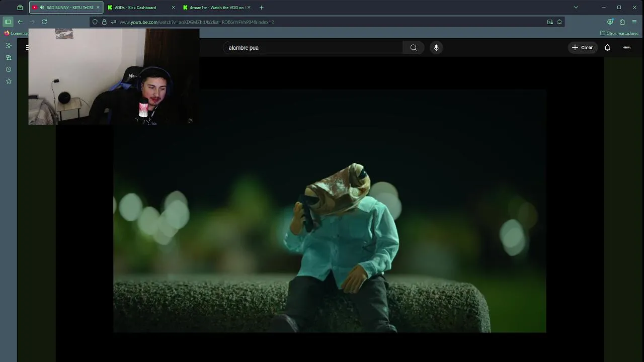Open tracking protection shield info
Image resolution: width=644 pixels, height=362 pixels.
point(95,22)
